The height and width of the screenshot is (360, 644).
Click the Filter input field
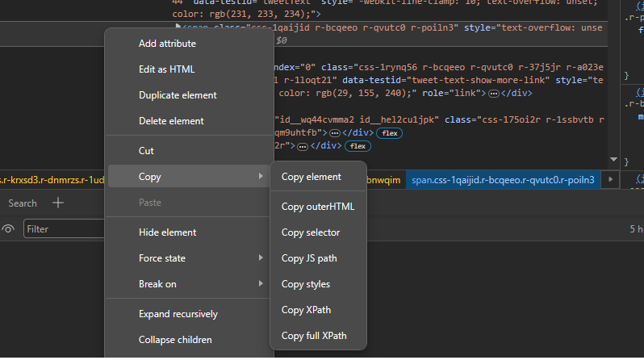(x=65, y=229)
